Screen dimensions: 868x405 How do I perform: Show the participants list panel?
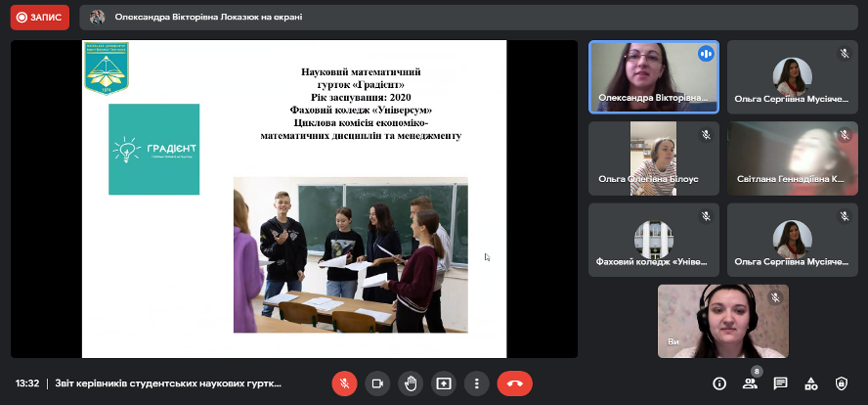point(750,383)
